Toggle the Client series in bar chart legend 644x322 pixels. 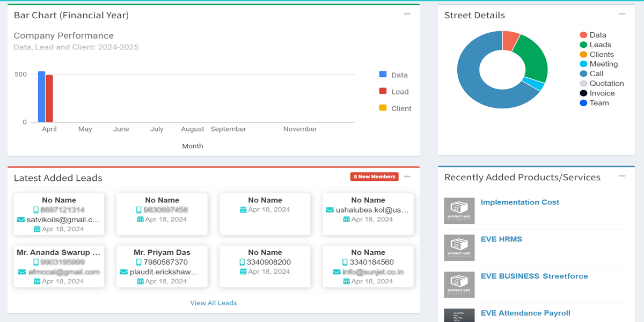point(383,108)
